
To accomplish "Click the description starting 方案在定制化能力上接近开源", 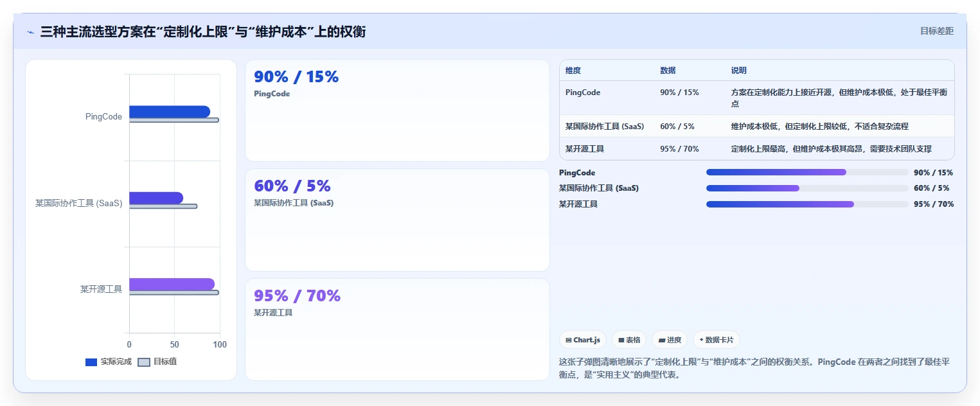I will pos(839,98).
